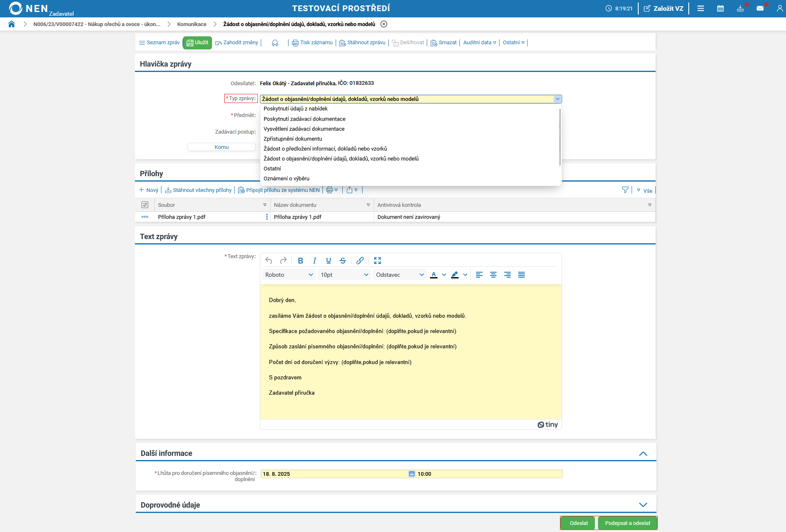
Task: Open Ostatní toolbar dropdown
Action: pyautogui.click(x=514, y=43)
